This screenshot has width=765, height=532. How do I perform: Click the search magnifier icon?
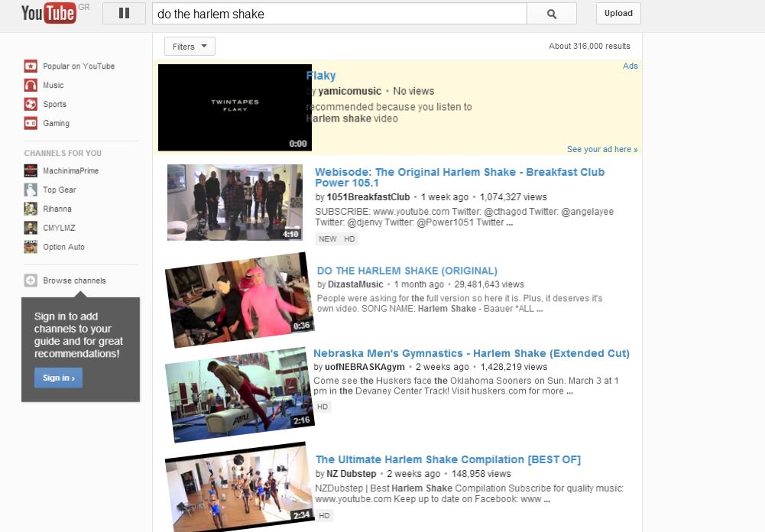552,13
